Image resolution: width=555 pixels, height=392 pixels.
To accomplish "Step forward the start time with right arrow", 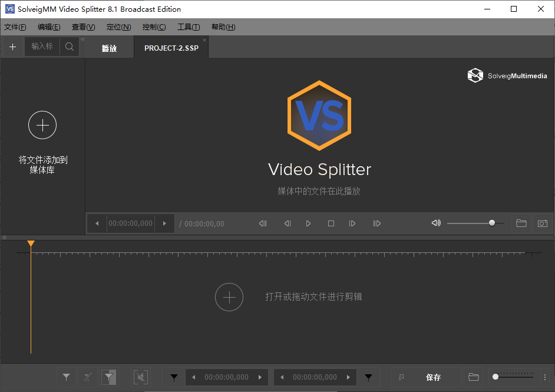I will (260, 377).
